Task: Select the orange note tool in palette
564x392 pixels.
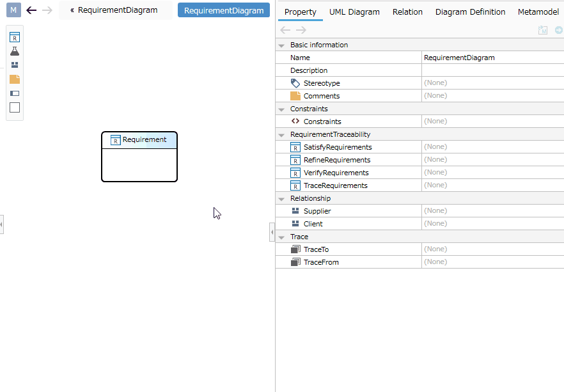Action: pyautogui.click(x=15, y=79)
